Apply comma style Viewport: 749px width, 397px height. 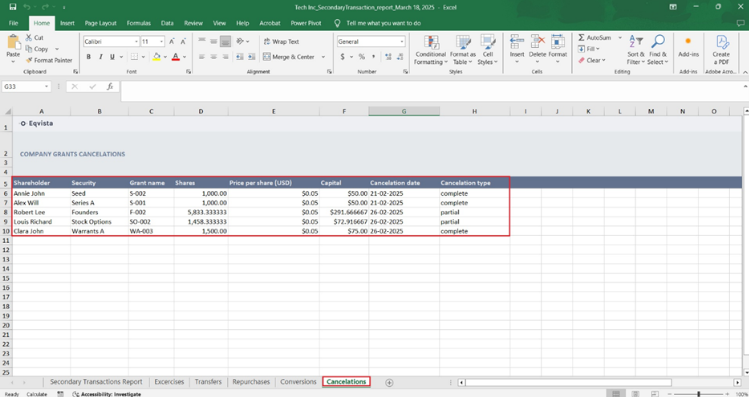[373, 57]
